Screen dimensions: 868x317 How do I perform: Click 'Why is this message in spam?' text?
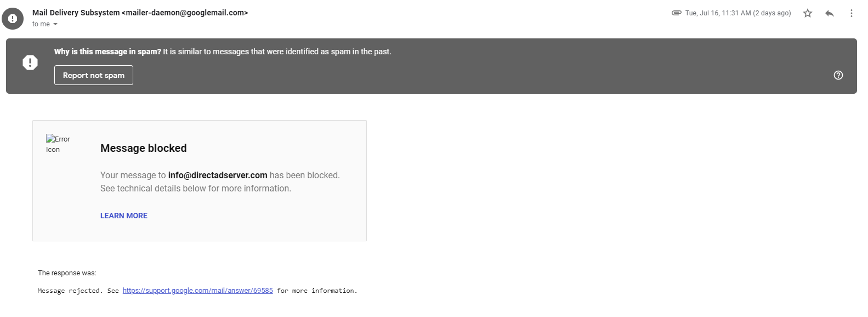[x=107, y=52]
